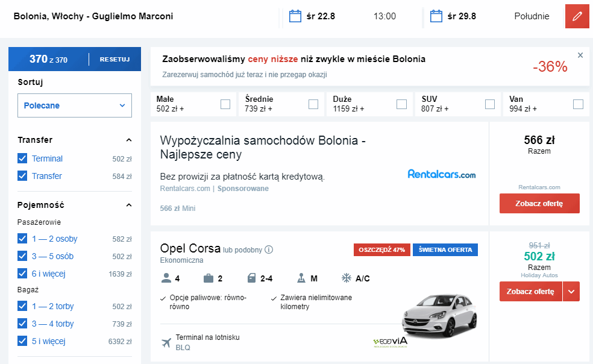Tick the Małe car size checkbox
593x364 pixels.
(225, 104)
